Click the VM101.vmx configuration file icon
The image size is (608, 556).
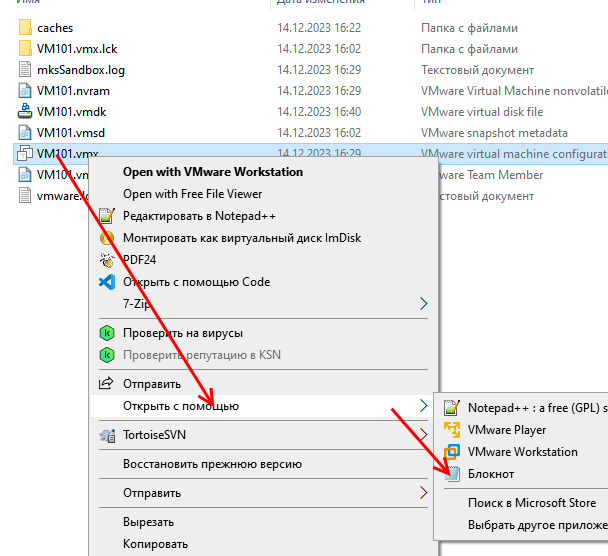[x=25, y=154]
